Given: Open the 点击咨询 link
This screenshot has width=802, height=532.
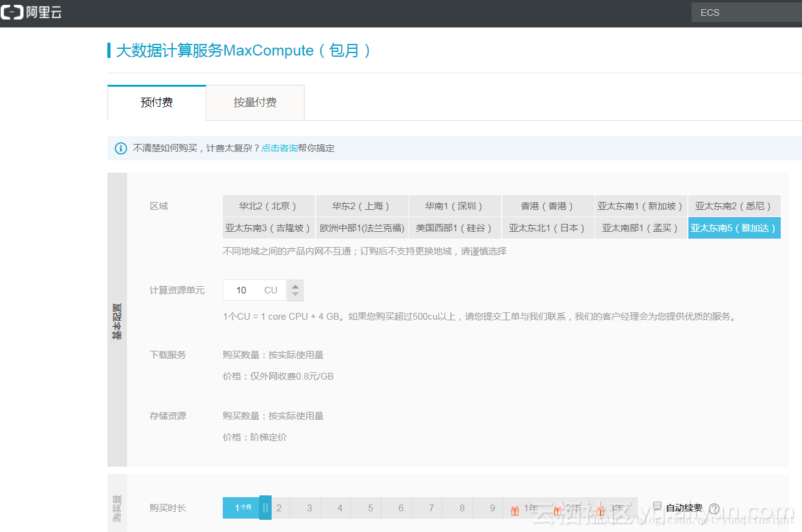Looking at the screenshot, I should click(280, 148).
